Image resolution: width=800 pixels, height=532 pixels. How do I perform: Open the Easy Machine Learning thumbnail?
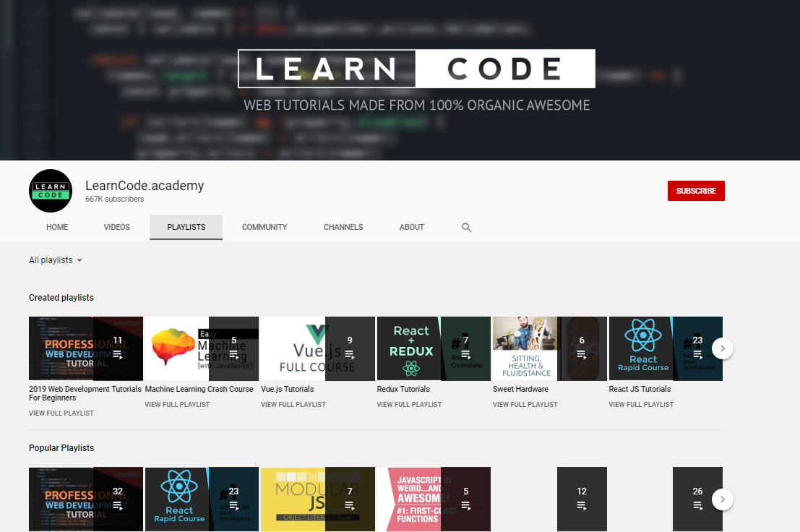202,348
